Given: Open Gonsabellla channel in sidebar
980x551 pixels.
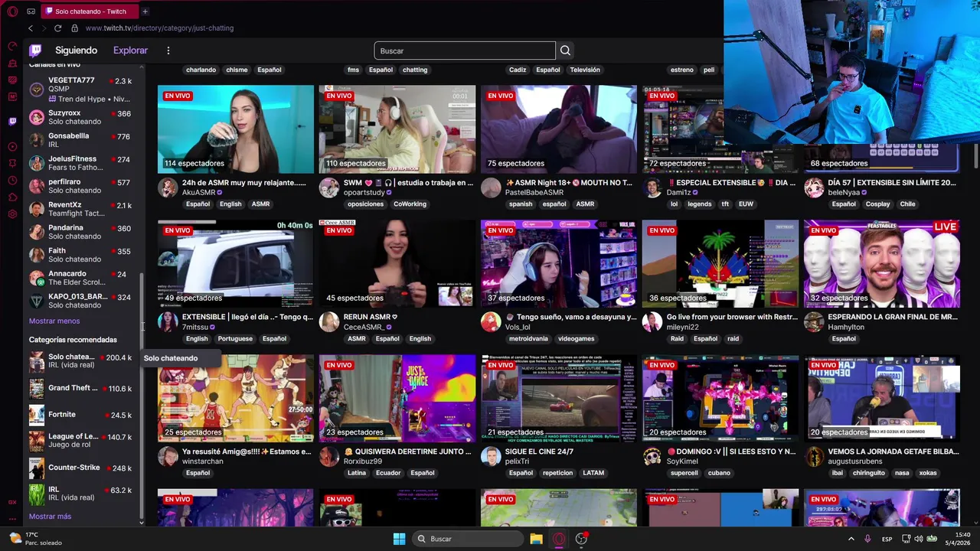Looking at the screenshot, I should pos(83,140).
